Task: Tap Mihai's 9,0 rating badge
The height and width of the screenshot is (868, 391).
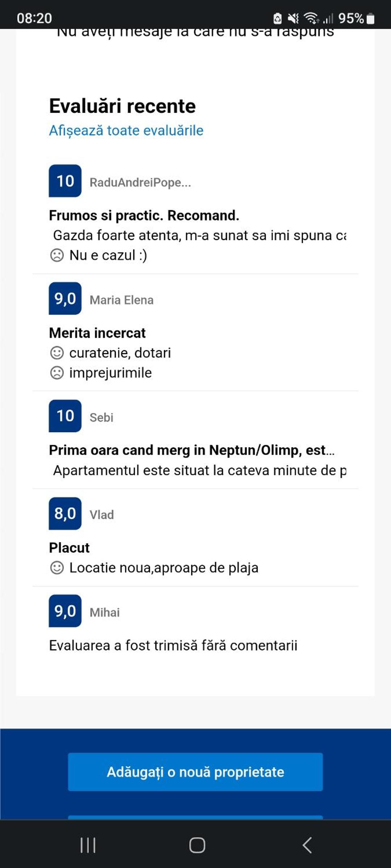Action: coord(65,611)
